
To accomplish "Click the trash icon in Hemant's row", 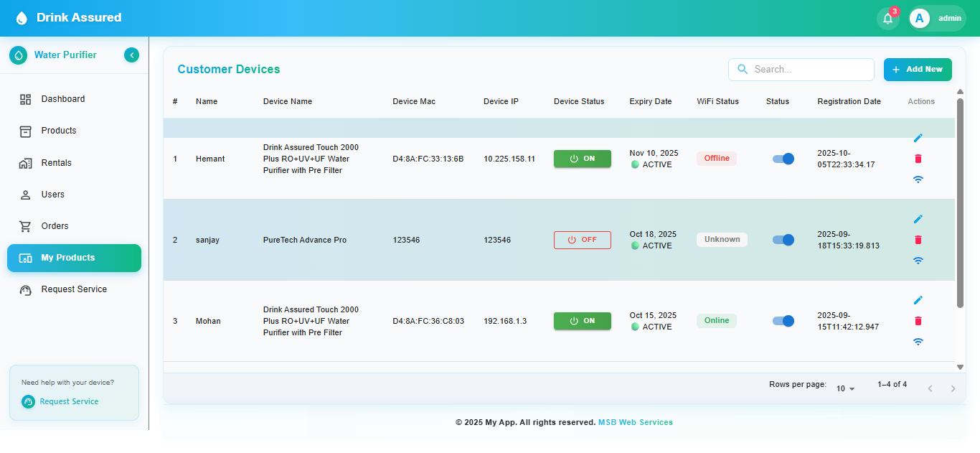I will pyautogui.click(x=918, y=159).
